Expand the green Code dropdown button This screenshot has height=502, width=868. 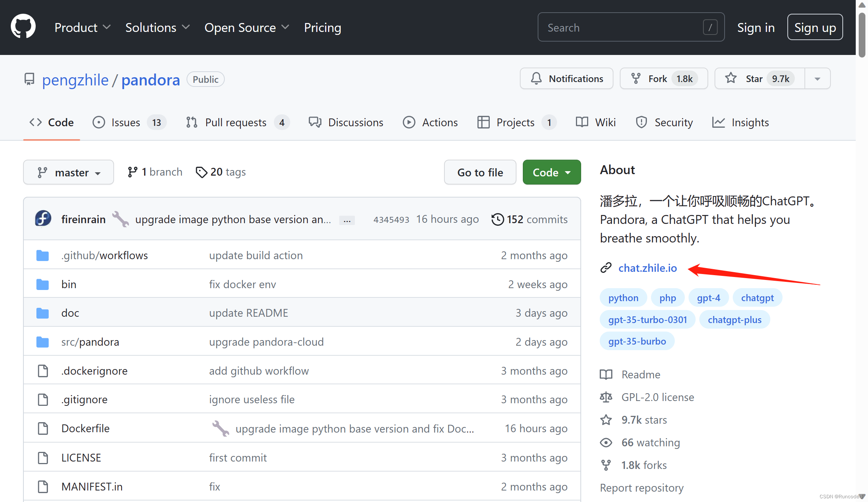(551, 172)
